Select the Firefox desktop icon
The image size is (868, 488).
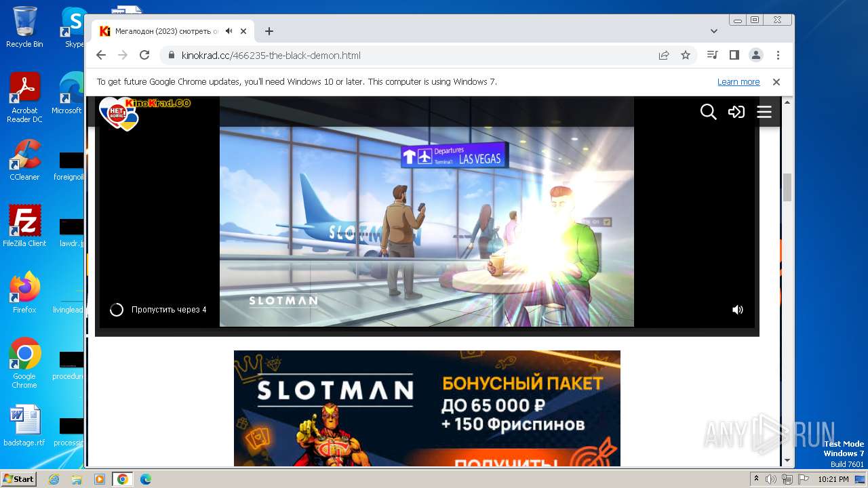point(24,293)
